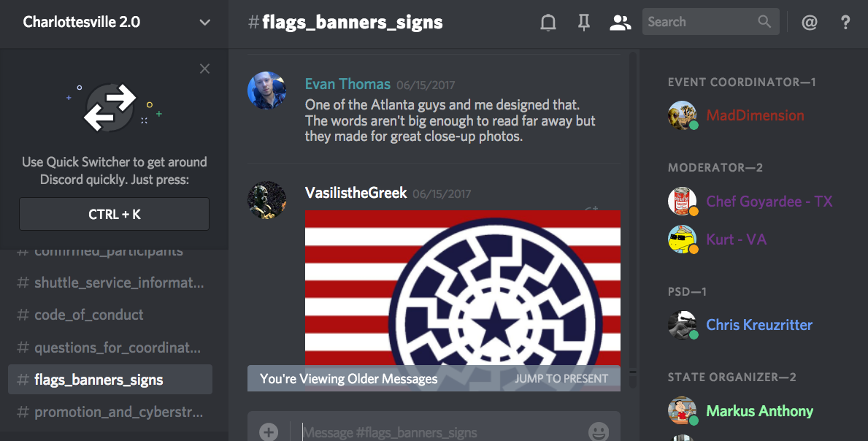Click JUMP TO PRESENT link

click(561, 378)
